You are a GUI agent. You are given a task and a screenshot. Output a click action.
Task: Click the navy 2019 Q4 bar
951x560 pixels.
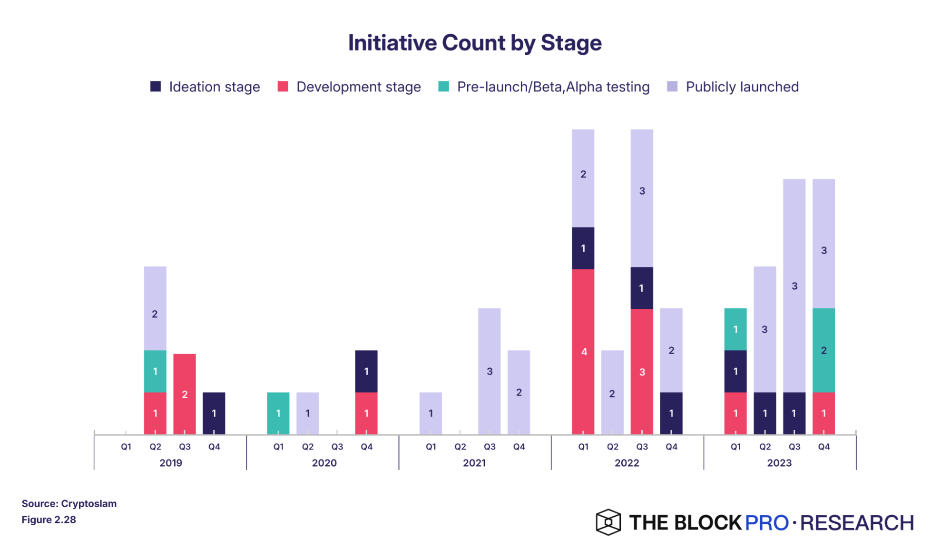click(214, 413)
